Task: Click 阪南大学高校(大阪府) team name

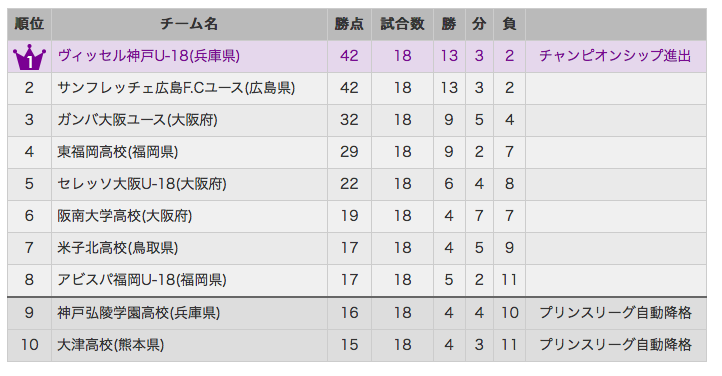Action: [x=125, y=215]
